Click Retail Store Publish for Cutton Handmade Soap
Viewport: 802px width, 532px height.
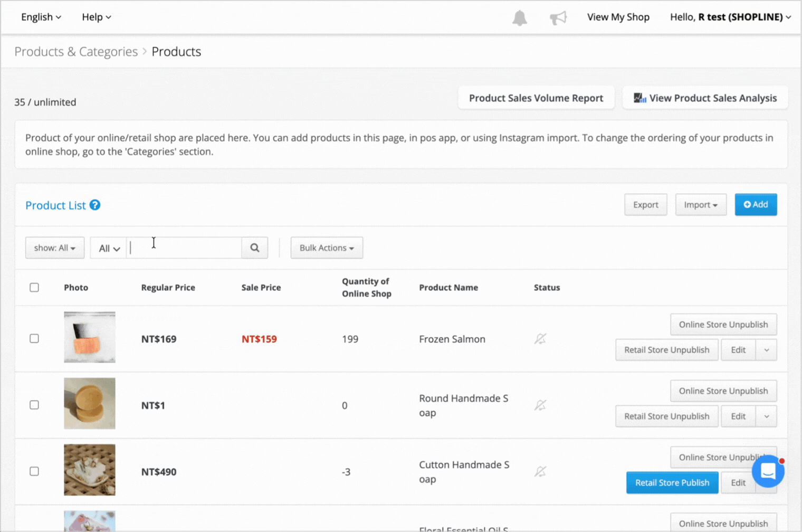coord(672,483)
